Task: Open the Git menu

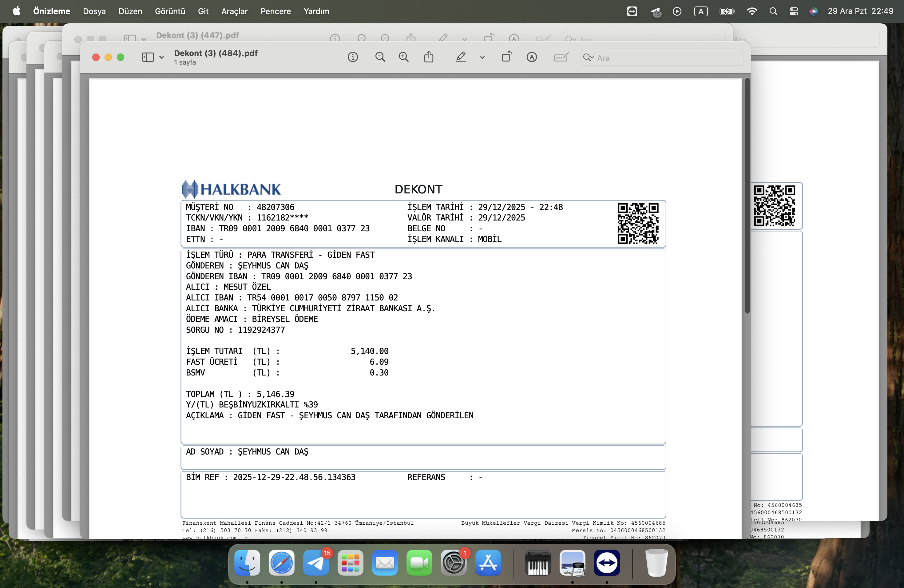Action: tap(203, 11)
